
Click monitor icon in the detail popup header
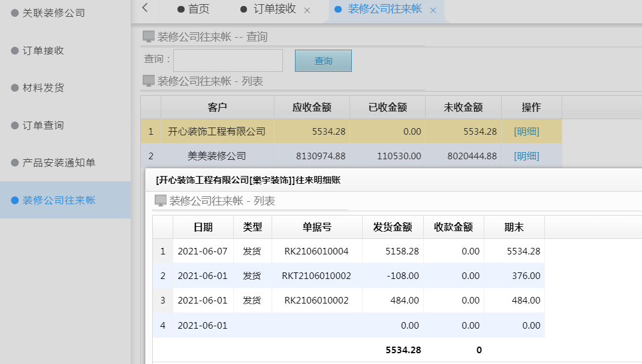pos(161,201)
